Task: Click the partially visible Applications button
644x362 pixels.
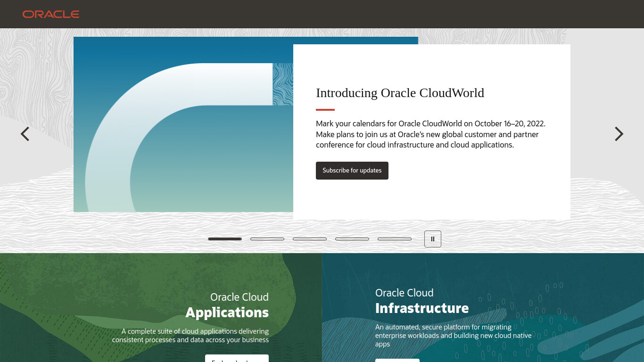Action: pos(237,358)
